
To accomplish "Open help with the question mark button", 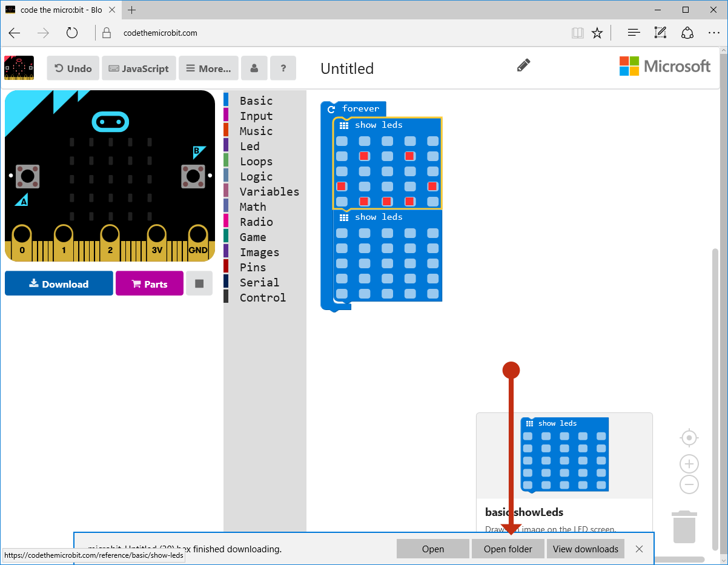I will (283, 68).
